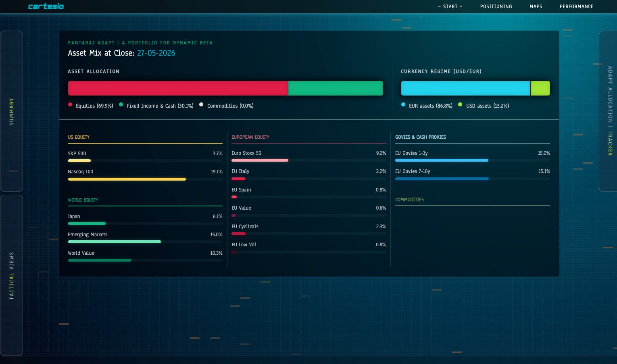Click the lime USD assets legend dot

coord(460,105)
